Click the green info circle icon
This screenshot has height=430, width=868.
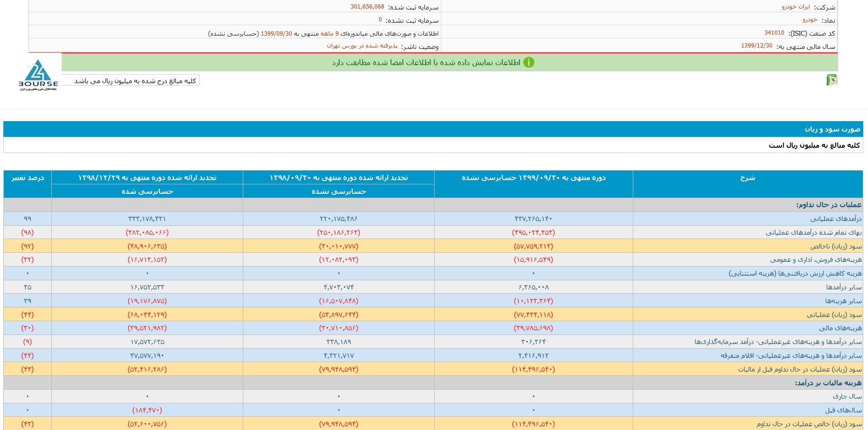[529, 62]
